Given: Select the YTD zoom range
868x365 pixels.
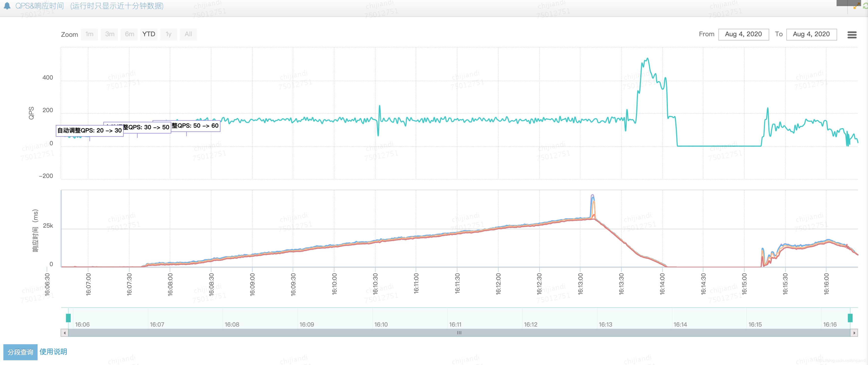Looking at the screenshot, I should pos(149,34).
